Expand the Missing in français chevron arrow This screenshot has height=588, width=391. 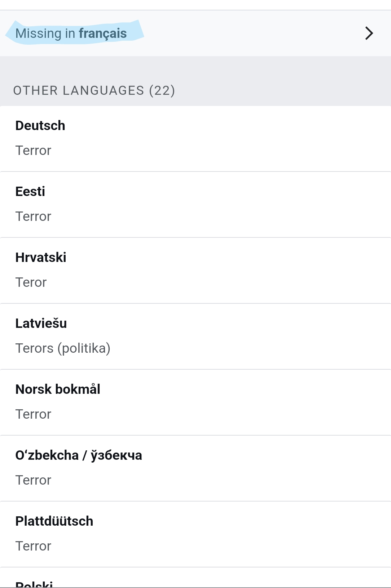pyautogui.click(x=369, y=33)
